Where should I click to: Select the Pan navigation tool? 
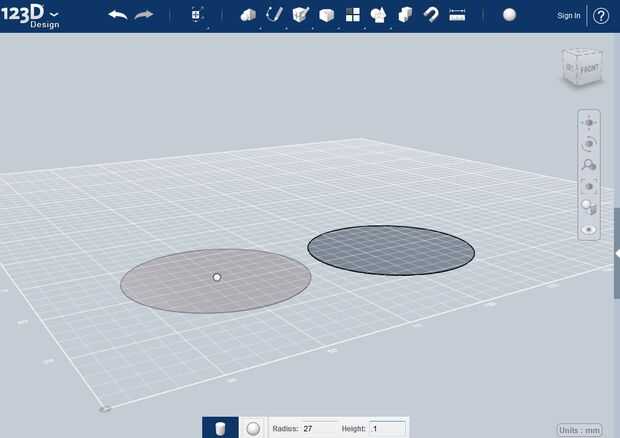(589, 123)
